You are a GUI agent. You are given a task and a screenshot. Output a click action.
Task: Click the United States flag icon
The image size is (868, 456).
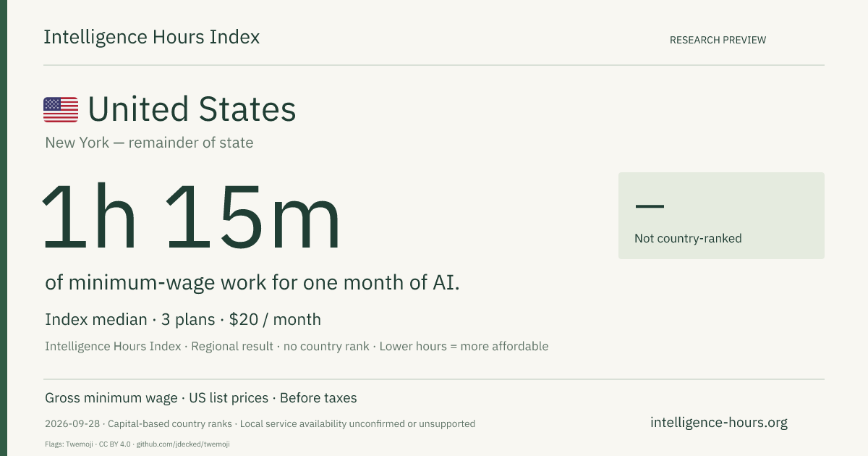61,109
